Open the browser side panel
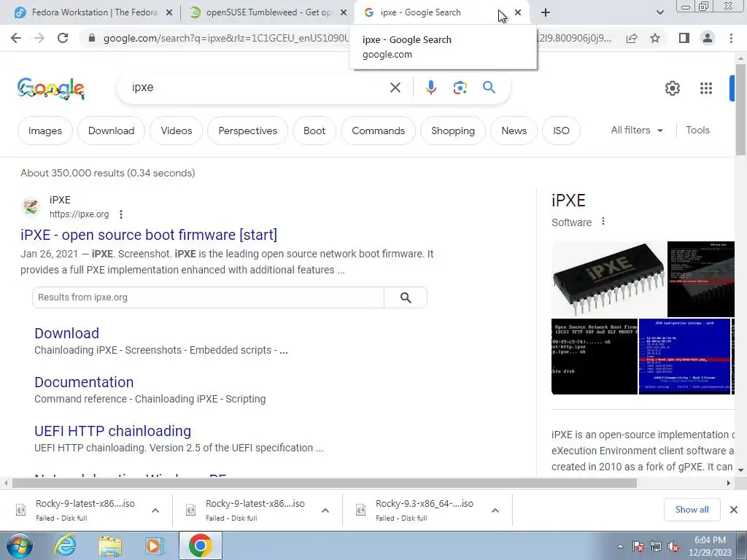 (684, 38)
